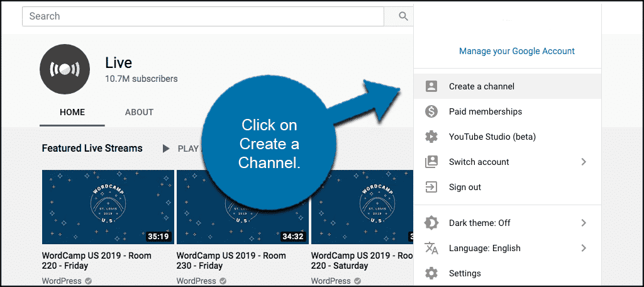Open YouTube Studio (beta) entry
Image resolution: width=644 pixels, height=287 pixels.
tap(508, 137)
